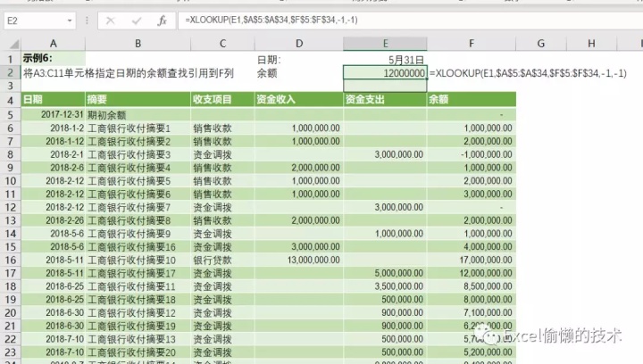Click description text in cell A2
This screenshot has width=643, height=364.
coord(129,73)
